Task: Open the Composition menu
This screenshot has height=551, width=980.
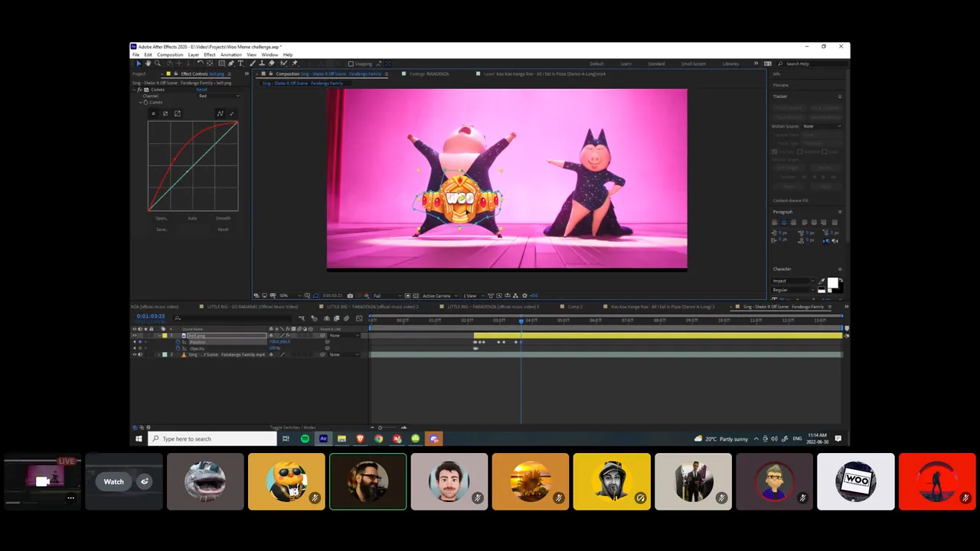Action: (170, 54)
